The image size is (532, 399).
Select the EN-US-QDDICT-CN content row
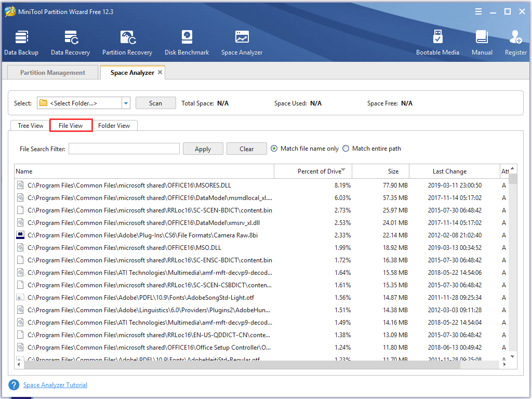[261, 335]
